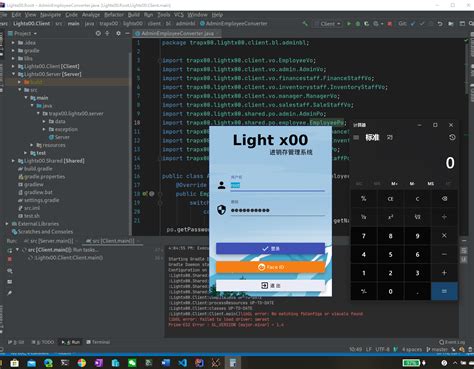Expand the exception package in tree
474x369 pixels.
44,129
